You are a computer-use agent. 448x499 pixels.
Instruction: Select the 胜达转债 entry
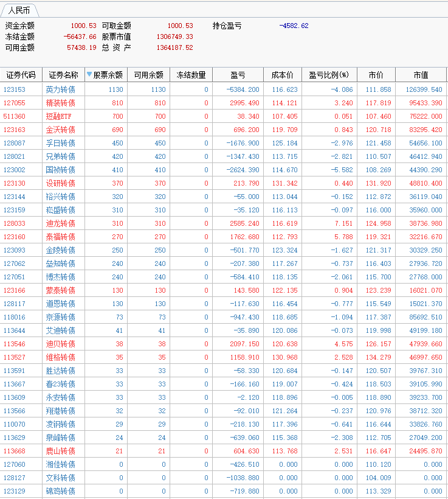tap(60, 371)
